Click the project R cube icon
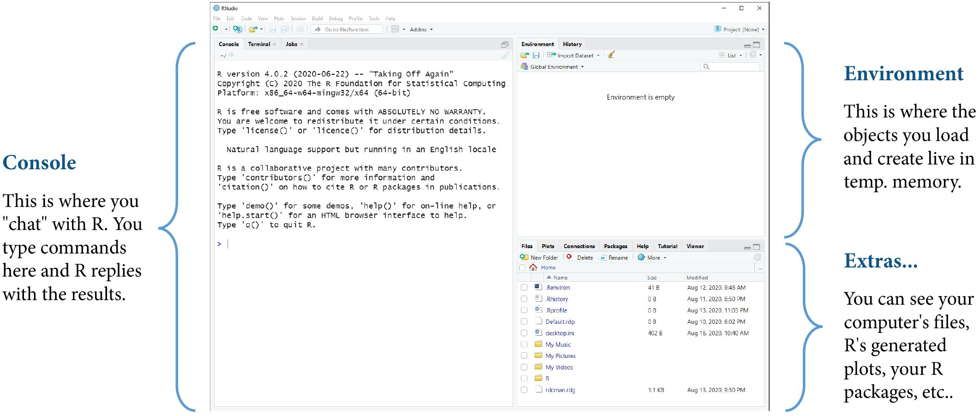Image resolution: width=980 pixels, height=416 pixels. click(x=717, y=29)
